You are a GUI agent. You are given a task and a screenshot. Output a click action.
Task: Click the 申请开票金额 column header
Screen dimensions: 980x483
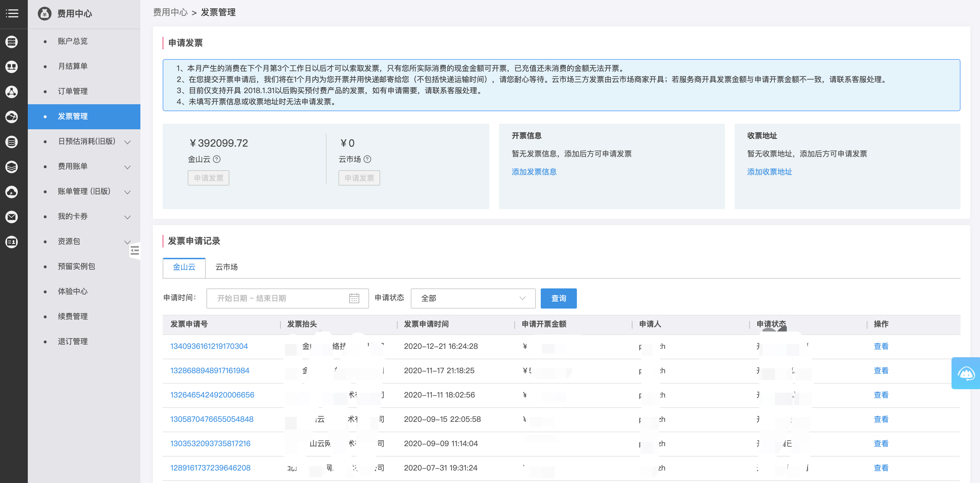pos(544,325)
